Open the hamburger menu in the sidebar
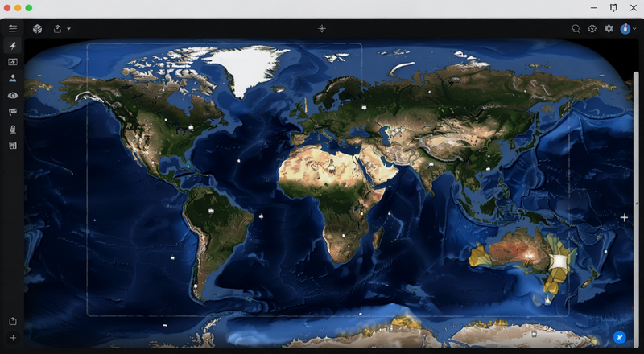The image size is (644, 354). (x=13, y=28)
